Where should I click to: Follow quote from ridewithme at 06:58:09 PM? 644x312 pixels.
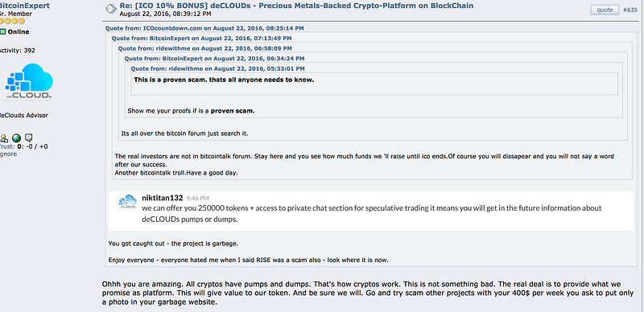205,48
